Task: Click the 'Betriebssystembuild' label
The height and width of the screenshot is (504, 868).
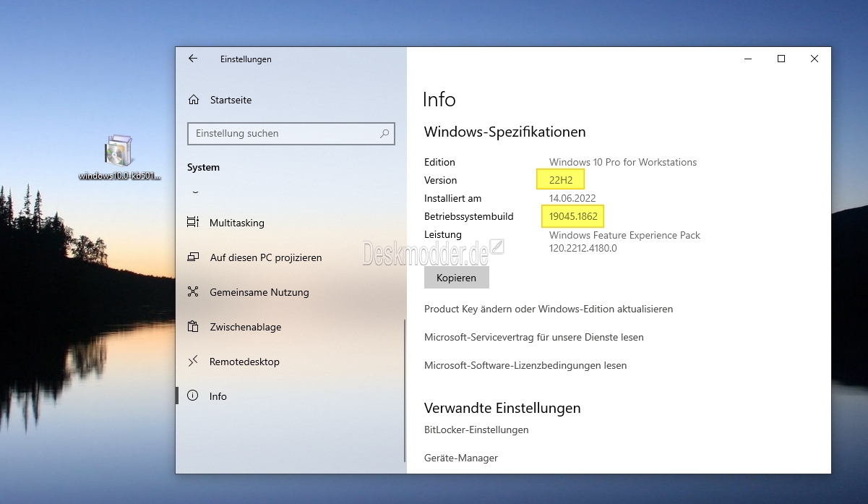Action: (469, 216)
